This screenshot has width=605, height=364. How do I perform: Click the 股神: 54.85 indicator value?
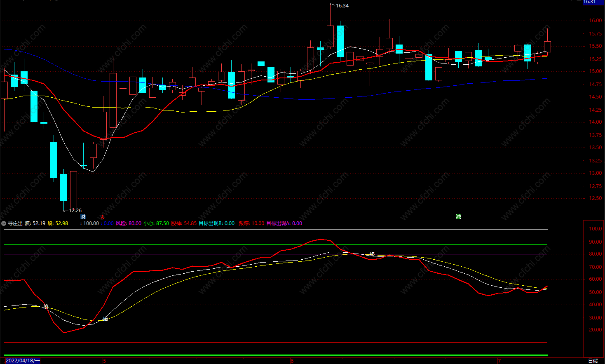point(184,223)
